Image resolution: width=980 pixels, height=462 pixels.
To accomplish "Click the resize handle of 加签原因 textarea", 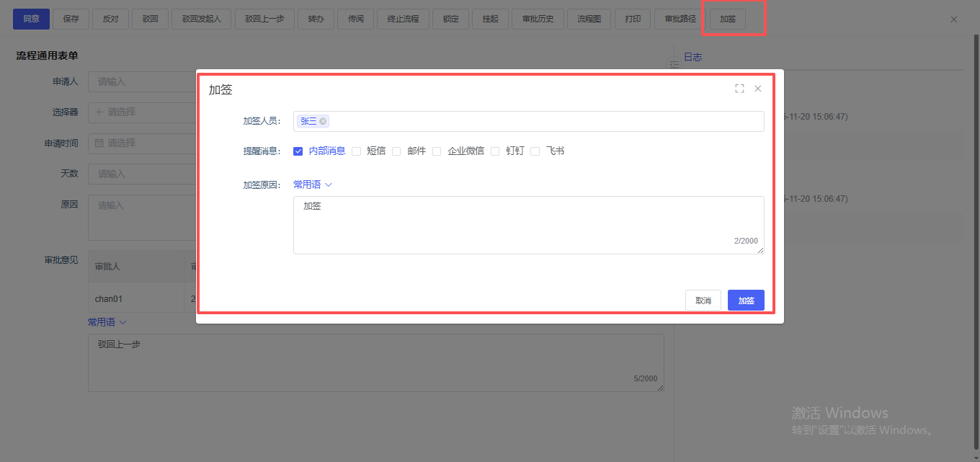I will coord(760,250).
